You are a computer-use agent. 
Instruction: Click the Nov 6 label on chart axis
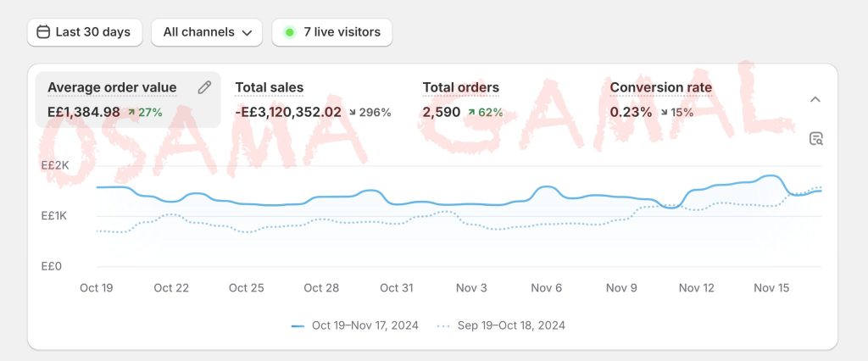click(x=547, y=288)
